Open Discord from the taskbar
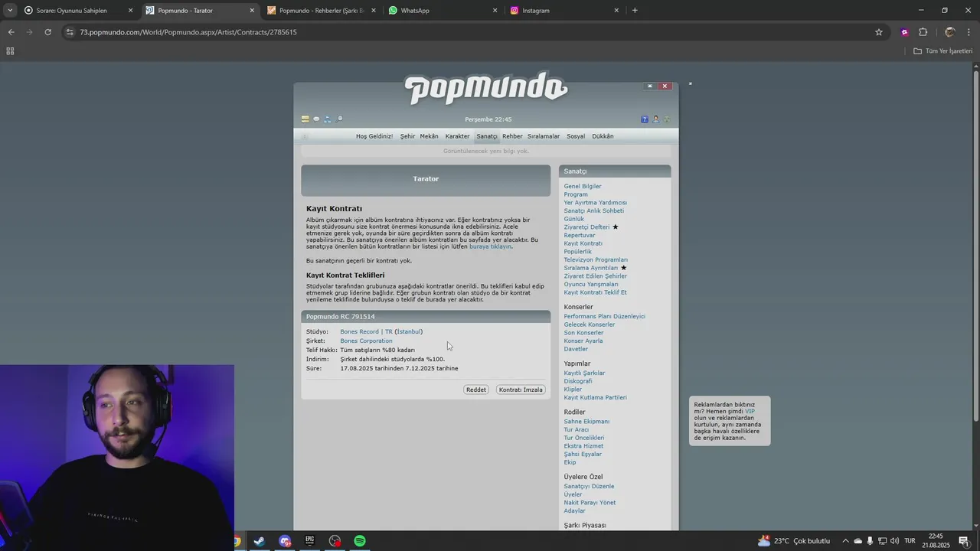The image size is (980, 551). [285, 541]
